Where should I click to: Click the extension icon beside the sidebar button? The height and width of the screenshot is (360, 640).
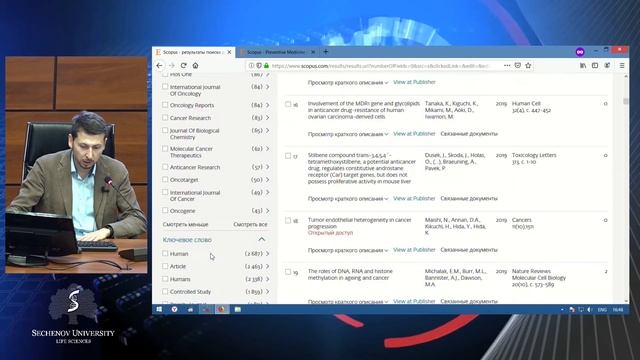point(607,65)
